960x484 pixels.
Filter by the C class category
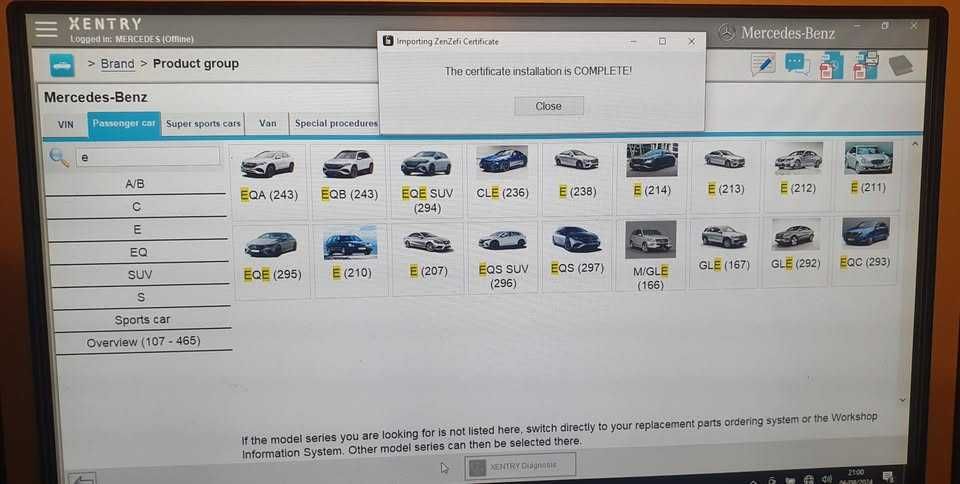[137, 207]
